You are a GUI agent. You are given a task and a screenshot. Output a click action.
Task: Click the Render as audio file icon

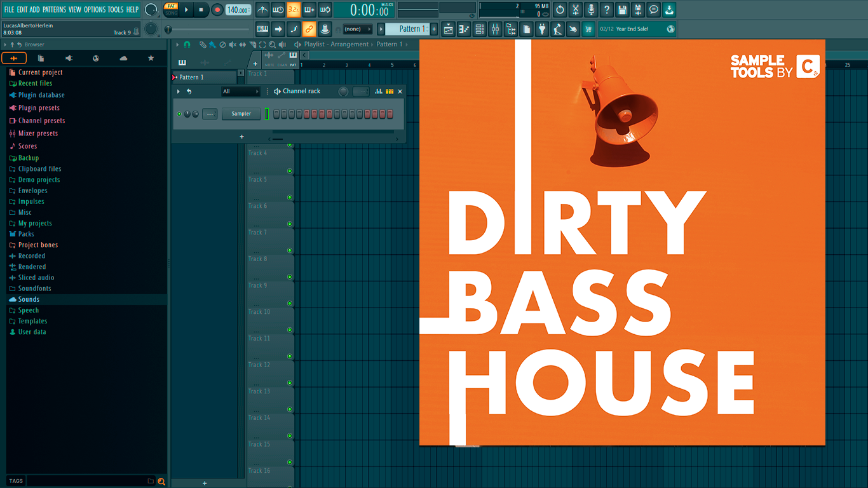click(638, 10)
